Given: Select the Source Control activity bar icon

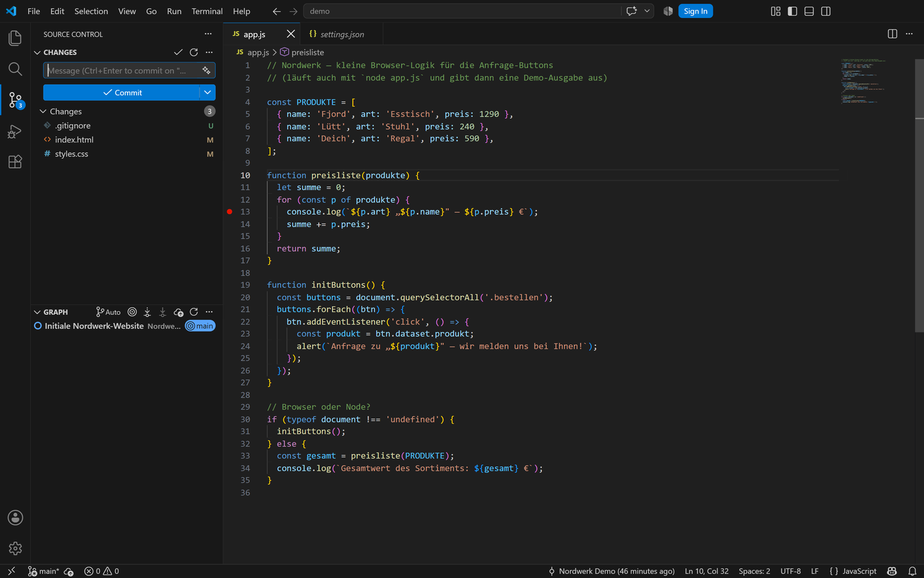Looking at the screenshot, I should pyautogui.click(x=15, y=100).
